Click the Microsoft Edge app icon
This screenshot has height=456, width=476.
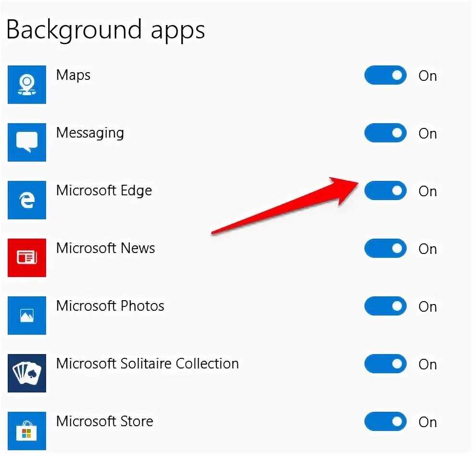point(27,200)
